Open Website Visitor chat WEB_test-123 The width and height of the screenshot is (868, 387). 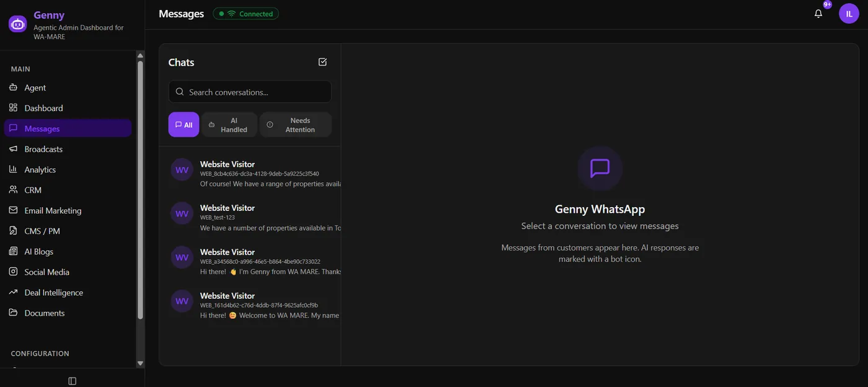click(x=250, y=218)
